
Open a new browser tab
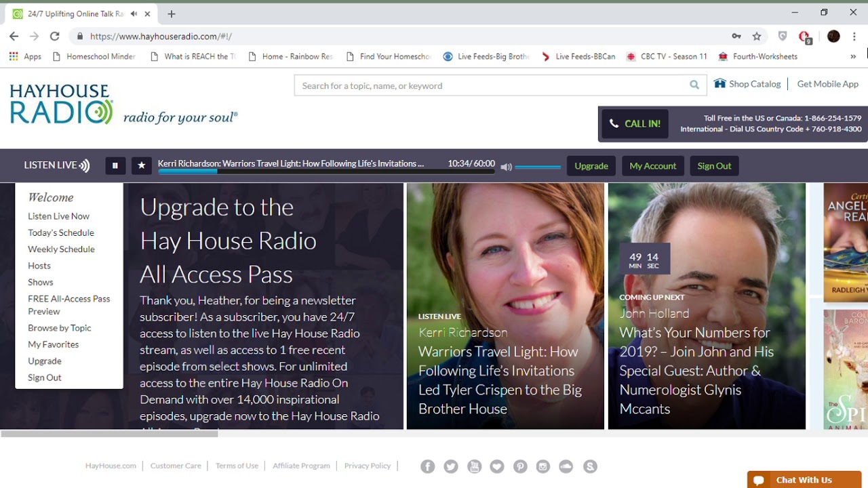click(172, 14)
